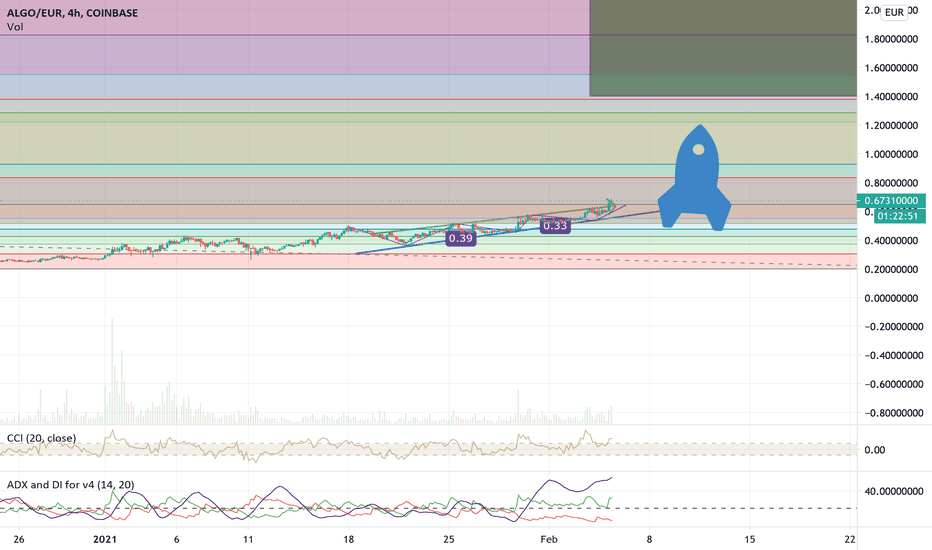Click the 1.20000000 price axis label

(x=891, y=125)
